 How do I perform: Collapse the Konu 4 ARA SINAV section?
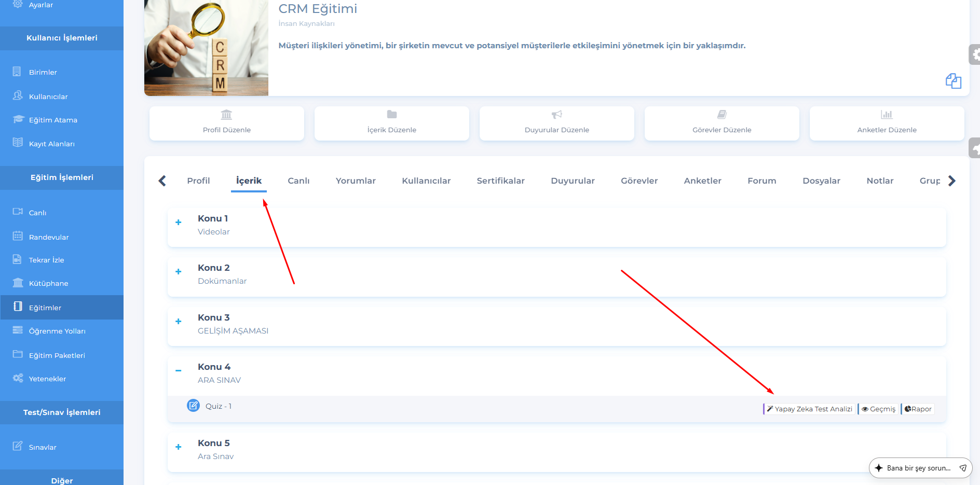[x=179, y=370]
